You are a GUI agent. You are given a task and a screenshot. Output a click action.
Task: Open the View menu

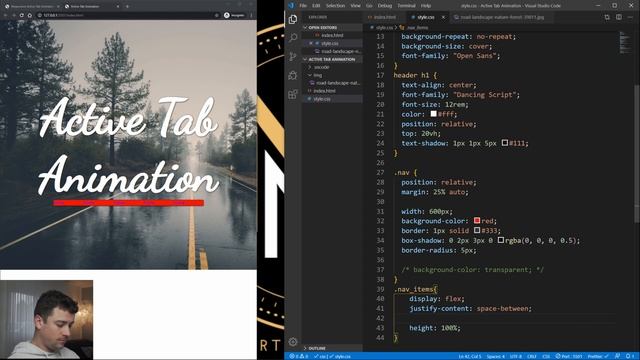point(356,6)
